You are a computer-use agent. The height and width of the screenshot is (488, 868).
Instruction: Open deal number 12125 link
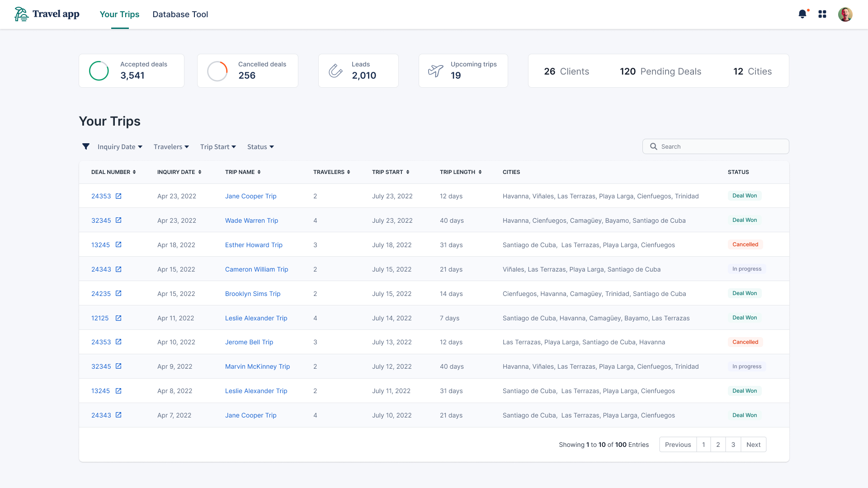(x=100, y=318)
